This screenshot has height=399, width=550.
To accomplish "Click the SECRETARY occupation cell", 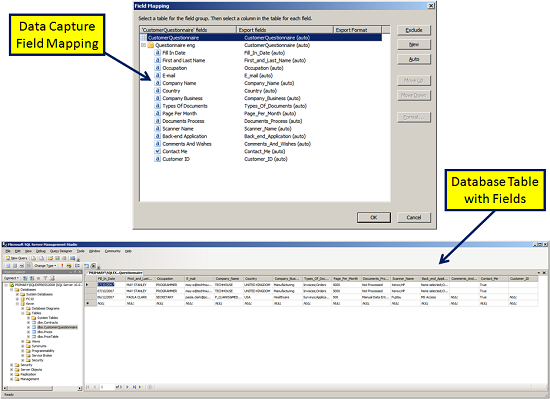I will (x=170, y=297).
